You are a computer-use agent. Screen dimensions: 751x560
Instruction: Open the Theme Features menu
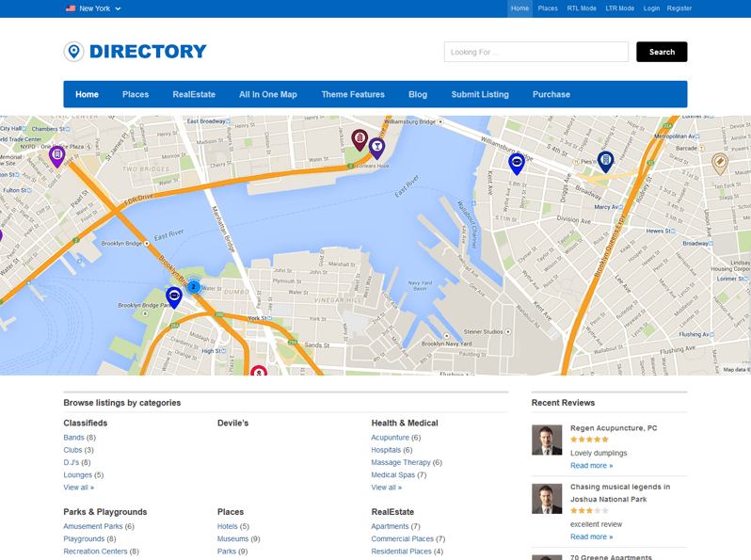pyautogui.click(x=353, y=94)
